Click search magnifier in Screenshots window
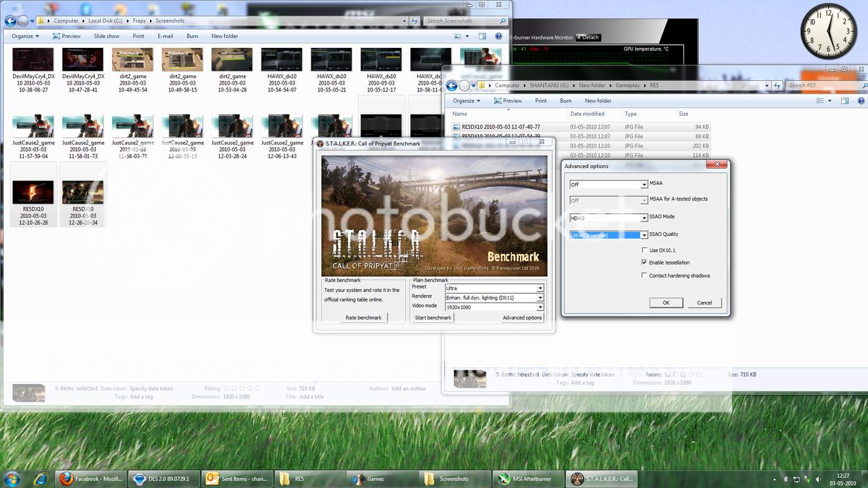Screen dimensions: 868x488 tap(502, 21)
